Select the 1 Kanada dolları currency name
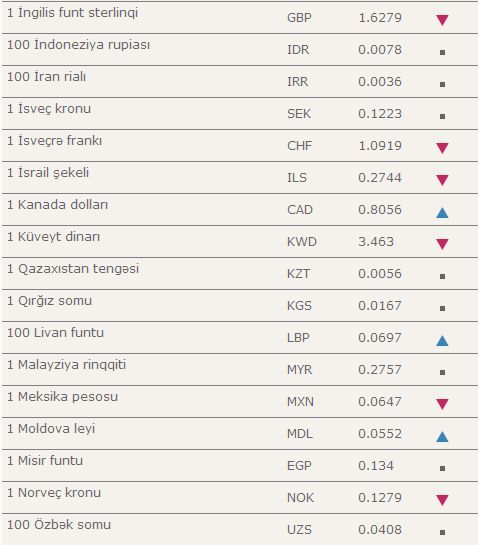Image resolution: width=478 pixels, height=545 pixels. (57, 204)
